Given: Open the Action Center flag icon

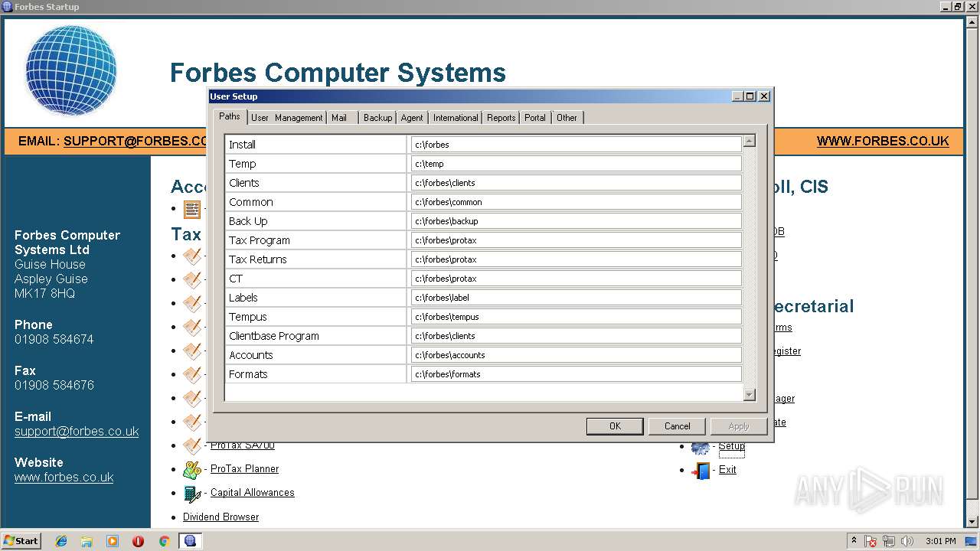Looking at the screenshot, I should (x=871, y=541).
